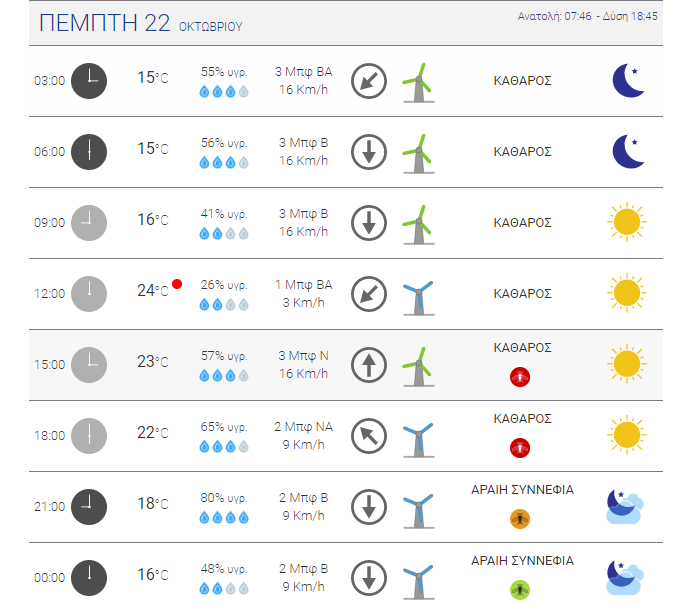676x612 pixels.
Task: Click the up wind arrow at 15:00
Action: [369, 365]
